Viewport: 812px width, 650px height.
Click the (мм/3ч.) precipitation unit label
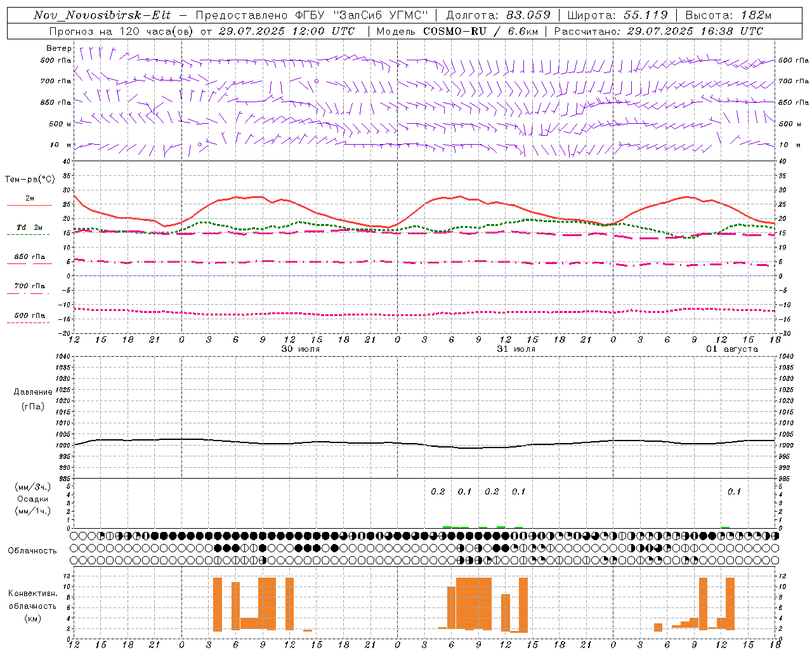[33, 487]
